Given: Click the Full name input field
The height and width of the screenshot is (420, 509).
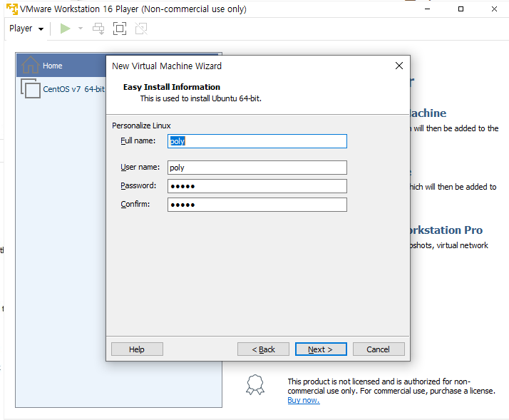Looking at the screenshot, I should (257, 141).
